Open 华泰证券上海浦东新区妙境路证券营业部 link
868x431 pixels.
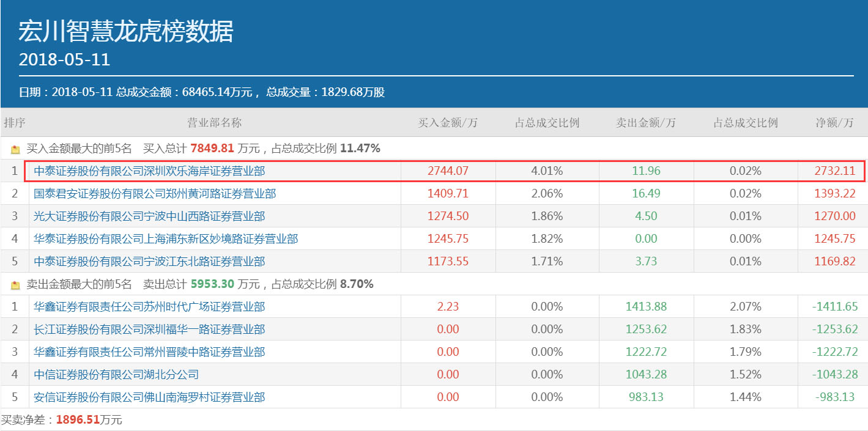click(166, 239)
